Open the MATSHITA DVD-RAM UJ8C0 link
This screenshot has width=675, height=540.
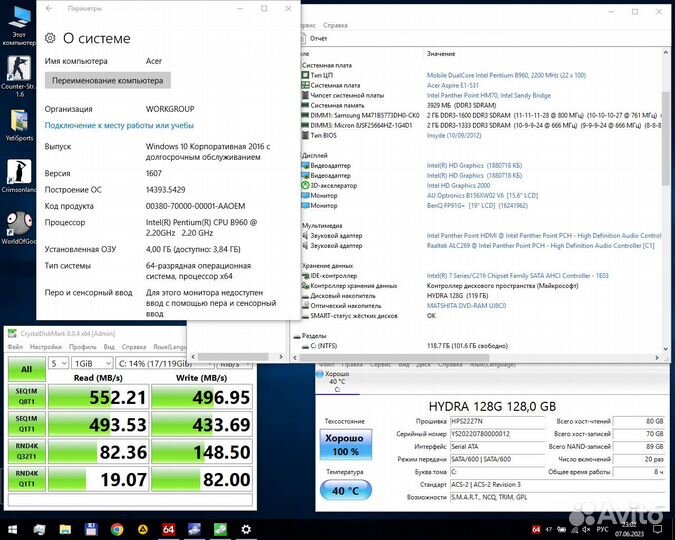(x=466, y=306)
